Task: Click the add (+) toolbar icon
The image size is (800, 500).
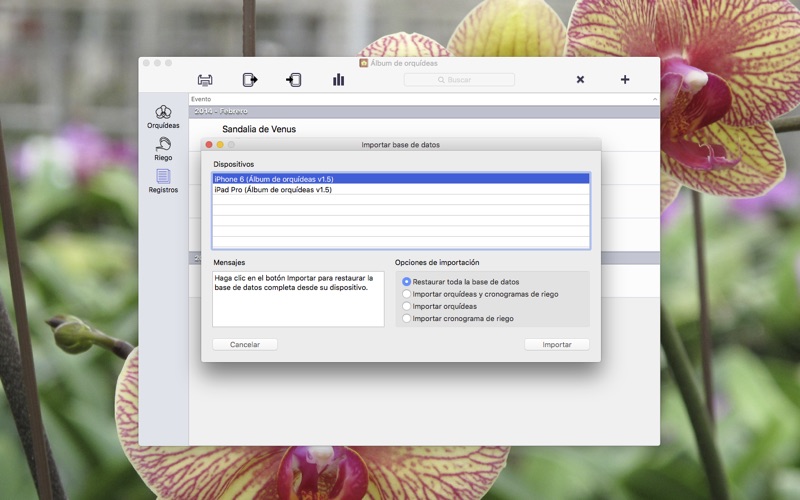Action: (x=625, y=80)
